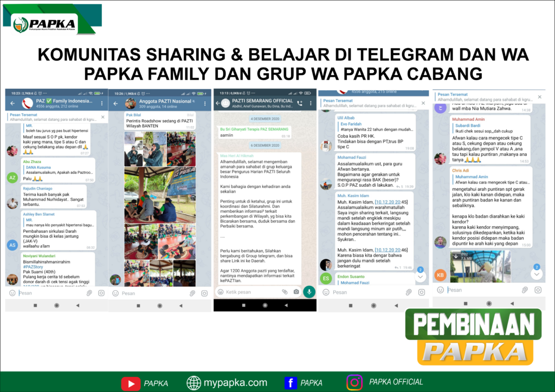This screenshot has width=555, height=392.
Task: Tap the paperclip in the Ketik pesan bar
Action: 285,292
